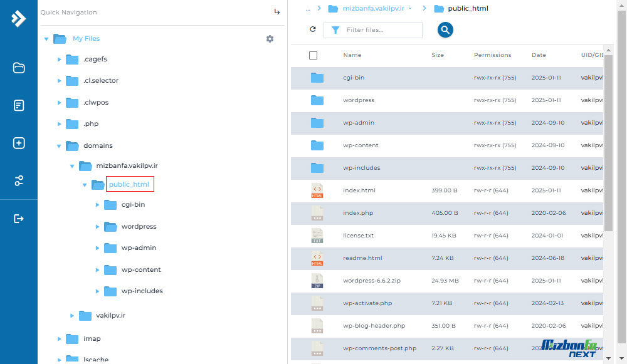
Task: Expand the .cagefs folder arrow
Action: [x=59, y=60]
